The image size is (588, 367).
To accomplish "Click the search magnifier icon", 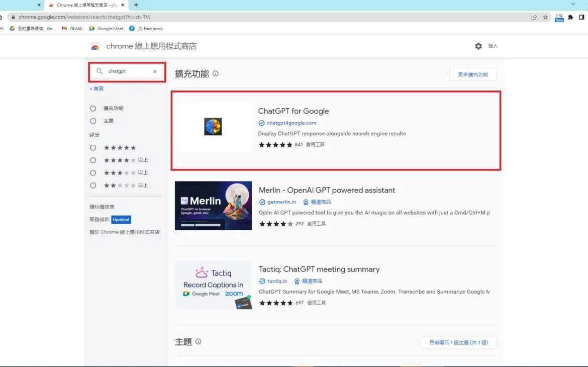I will point(100,71).
